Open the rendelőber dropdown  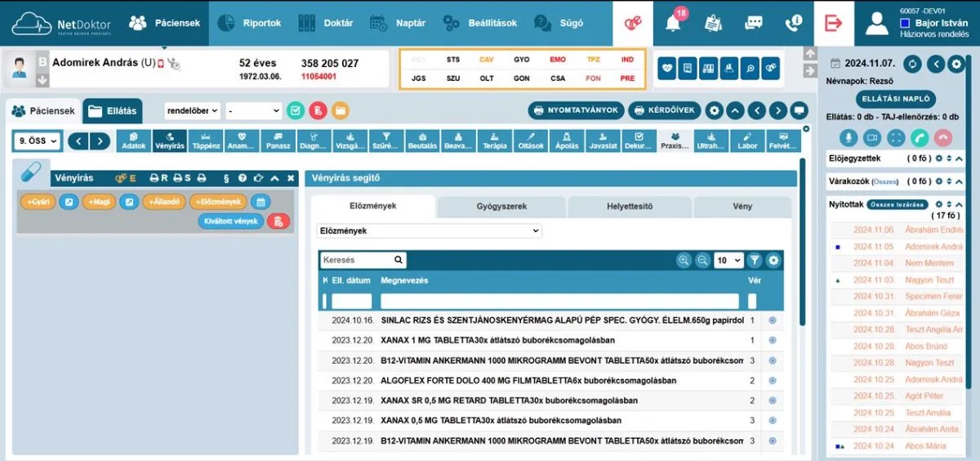(x=192, y=110)
